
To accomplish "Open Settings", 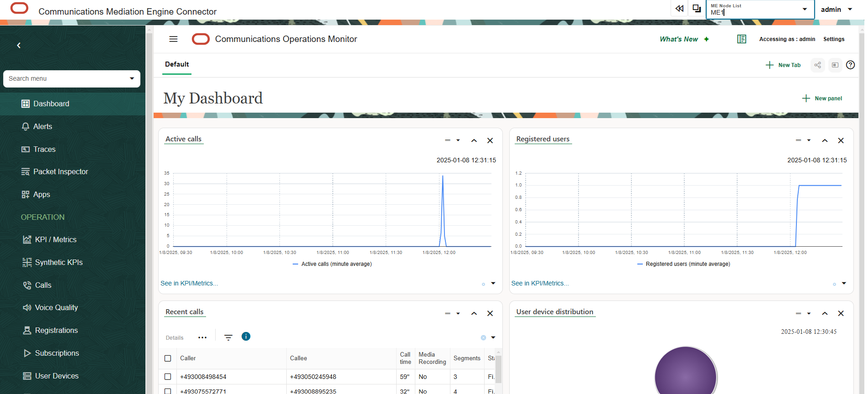I will (x=834, y=39).
